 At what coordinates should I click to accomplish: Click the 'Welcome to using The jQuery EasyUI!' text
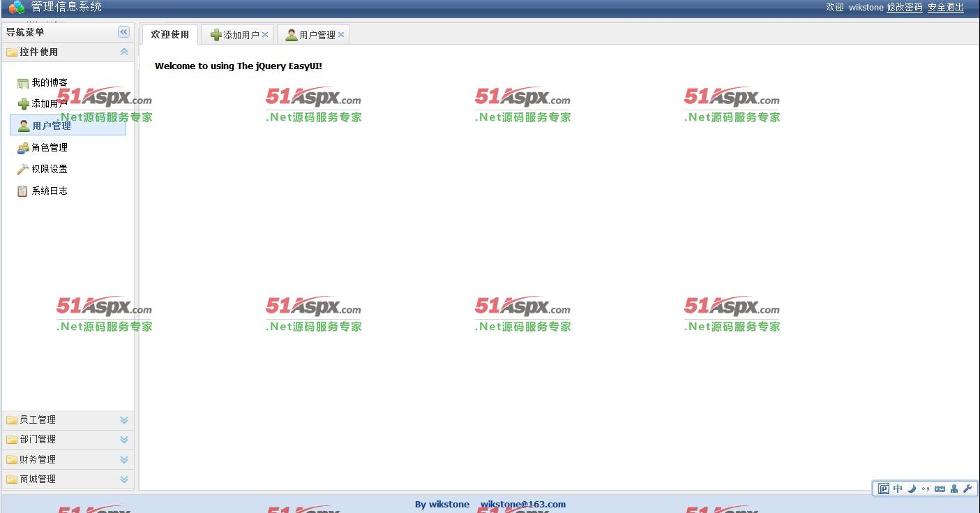(x=239, y=66)
